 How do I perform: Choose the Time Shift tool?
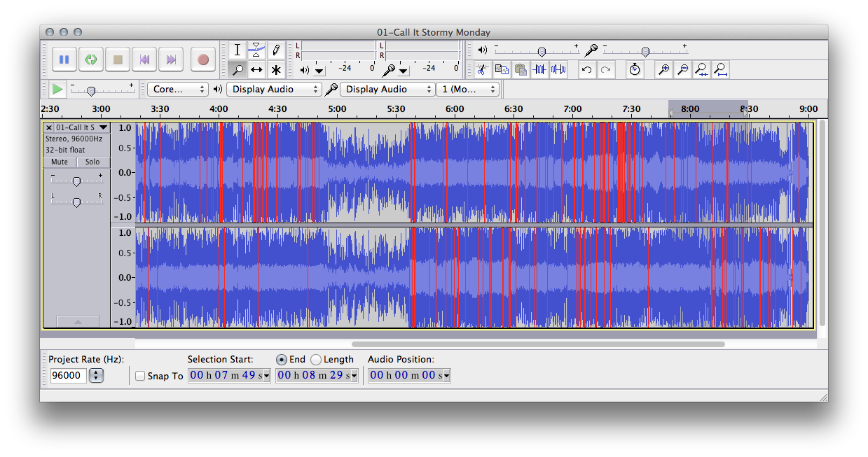pos(256,69)
